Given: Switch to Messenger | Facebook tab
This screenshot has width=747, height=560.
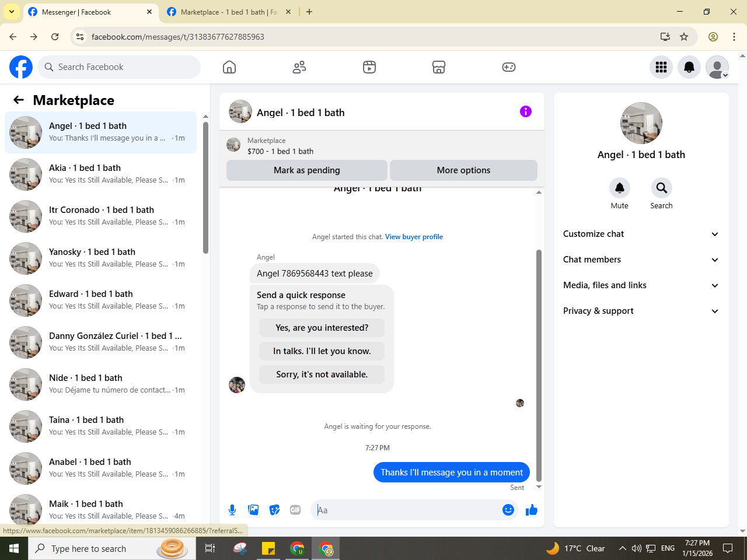Looking at the screenshot, I should click(x=90, y=12).
